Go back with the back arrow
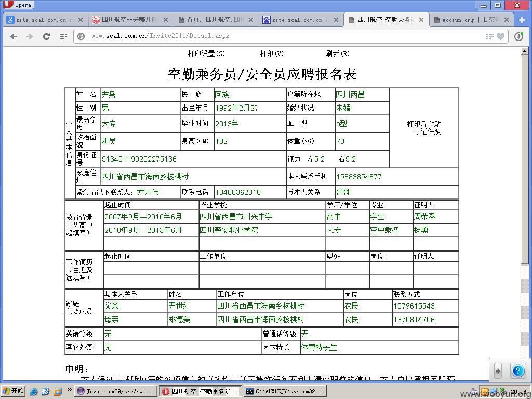This screenshot has height=399, width=532. pos(14,36)
